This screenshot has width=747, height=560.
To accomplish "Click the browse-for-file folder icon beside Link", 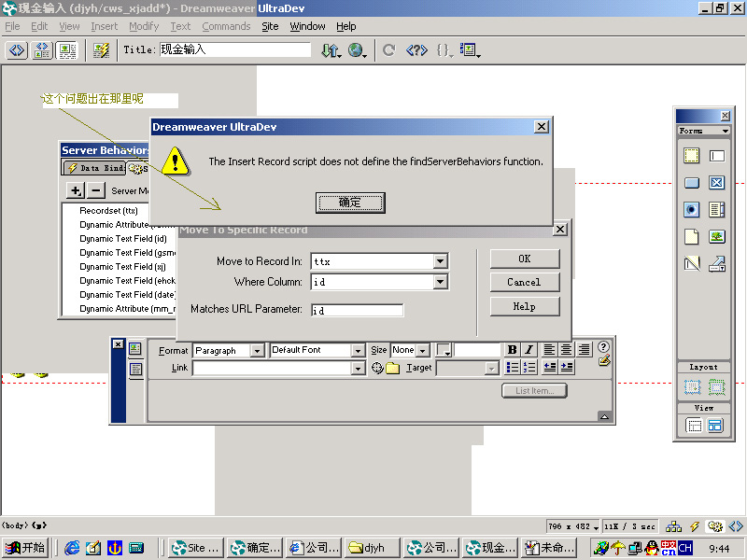I will (393, 369).
